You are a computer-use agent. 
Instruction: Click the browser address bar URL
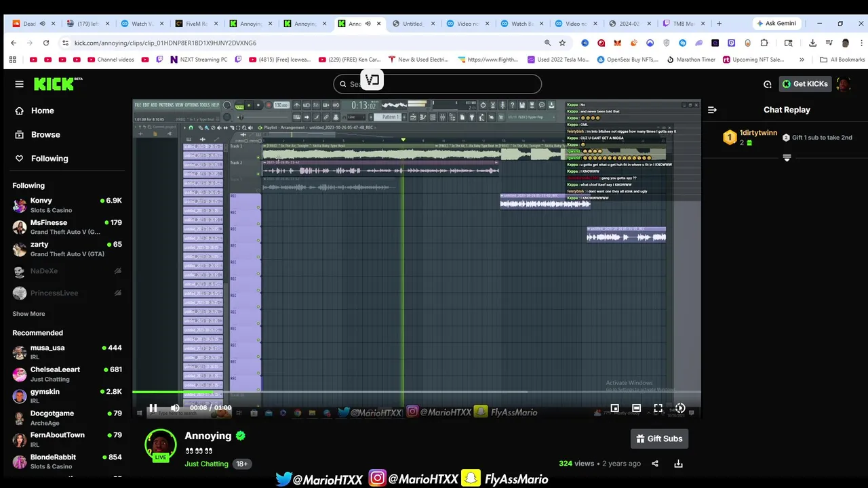click(x=165, y=43)
